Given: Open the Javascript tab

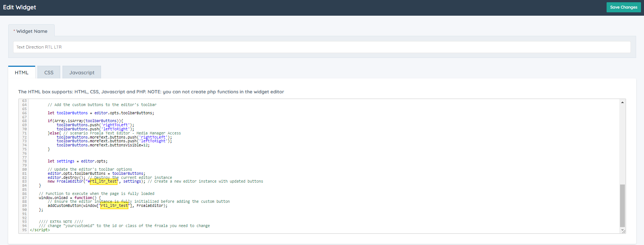Looking at the screenshot, I should 82,72.
